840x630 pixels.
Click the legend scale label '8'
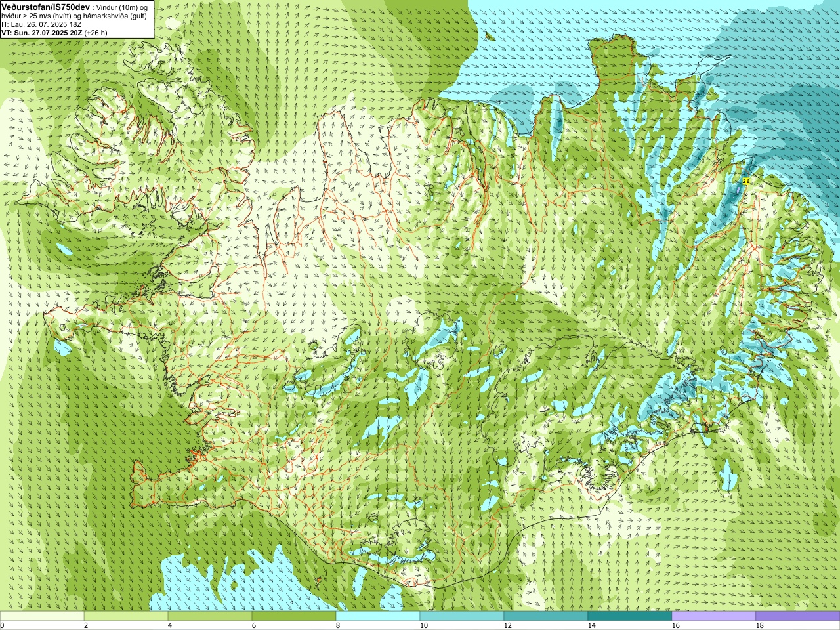click(x=338, y=625)
